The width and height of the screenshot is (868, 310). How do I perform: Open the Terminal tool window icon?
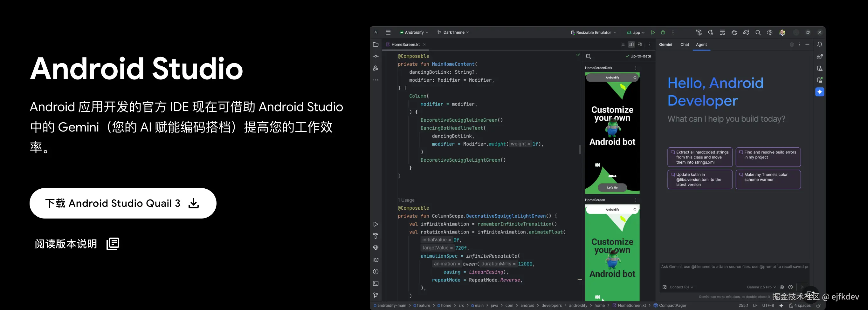click(x=376, y=283)
